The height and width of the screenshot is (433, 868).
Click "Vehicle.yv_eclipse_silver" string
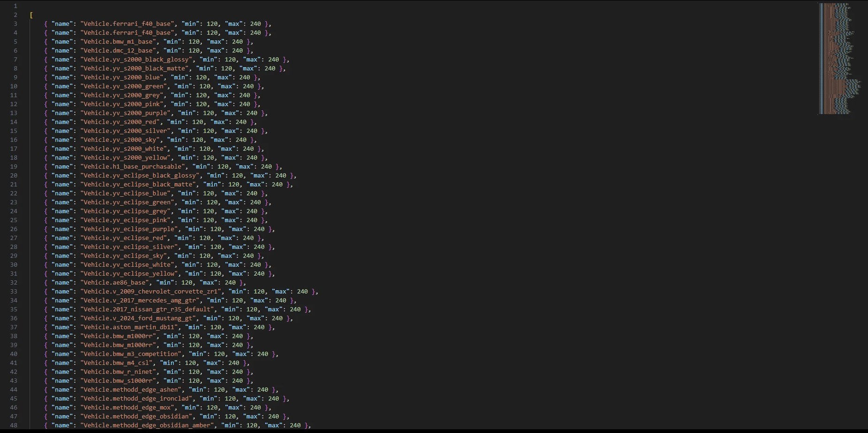[130, 247]
